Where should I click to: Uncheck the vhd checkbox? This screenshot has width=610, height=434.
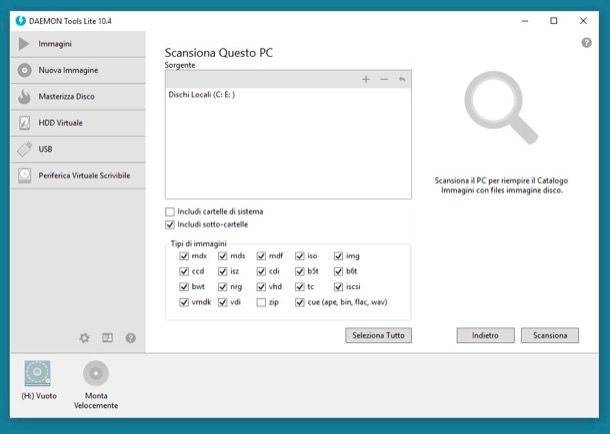261,287
